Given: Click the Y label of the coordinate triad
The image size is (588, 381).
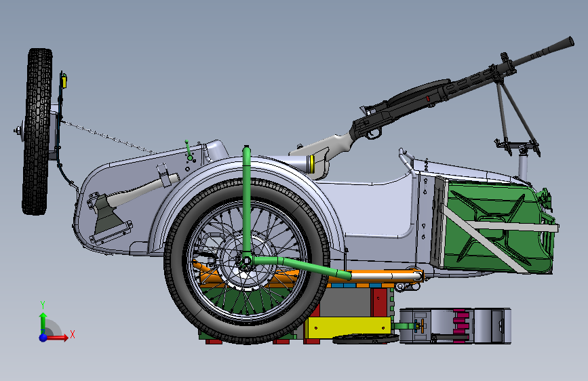Looking at the screenshot, I should (43, 305).
